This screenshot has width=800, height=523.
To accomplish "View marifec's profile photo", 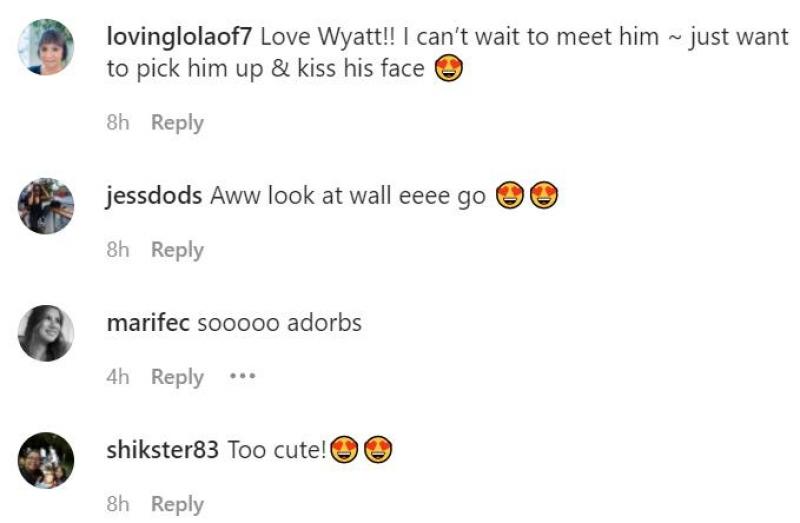I will click(x=46, y=333).
